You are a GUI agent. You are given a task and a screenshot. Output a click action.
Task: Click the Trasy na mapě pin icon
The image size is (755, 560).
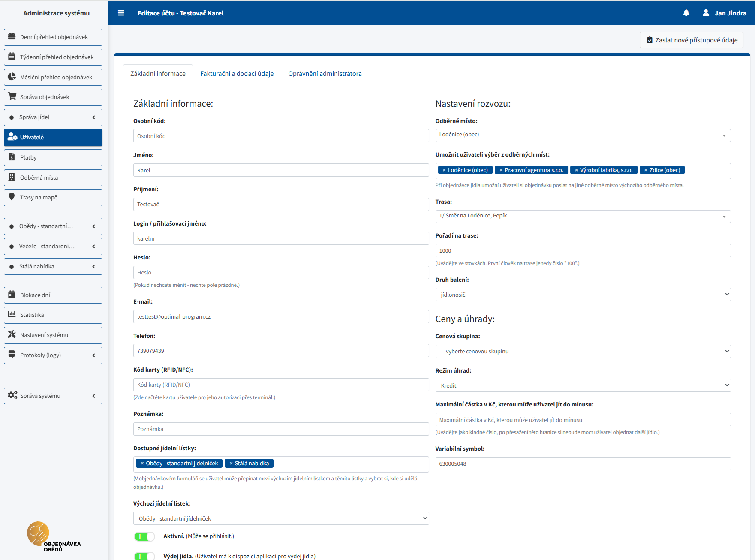[x=12, y=197]
